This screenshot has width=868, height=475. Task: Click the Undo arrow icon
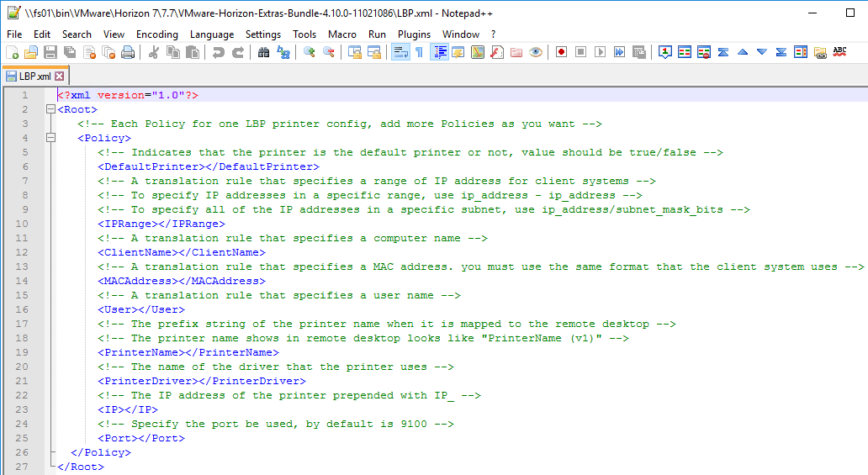tap(218, 52)
